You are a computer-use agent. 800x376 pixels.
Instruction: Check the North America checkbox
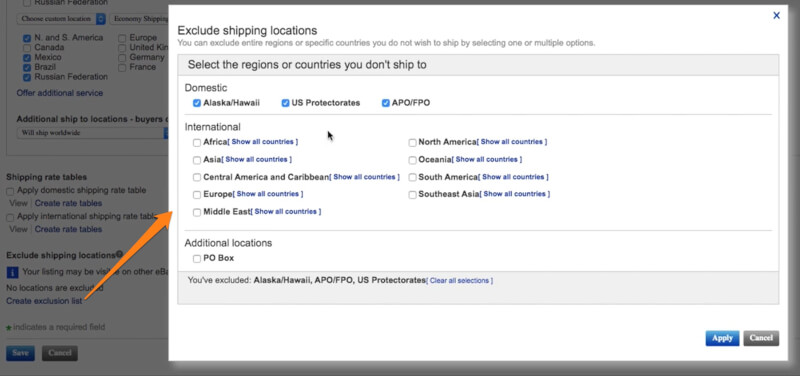point(412,142)
